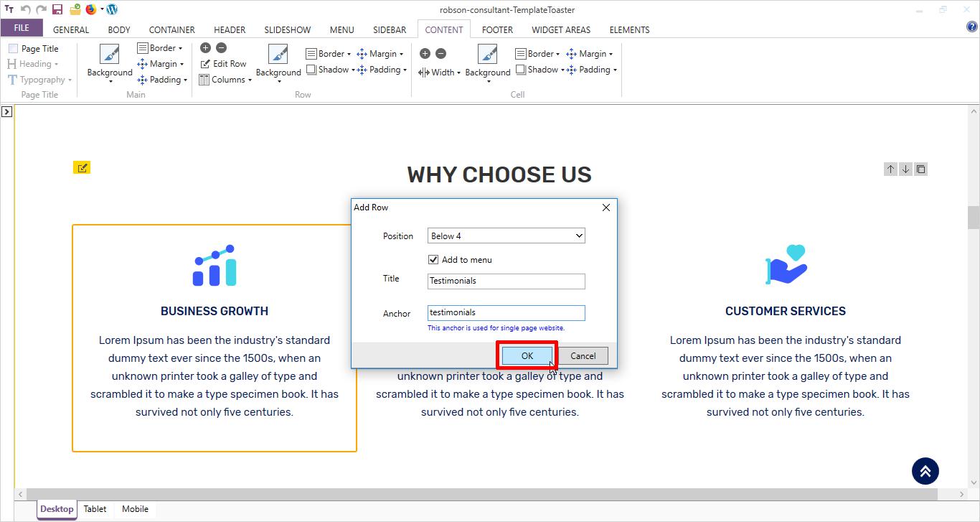Click the yellow edit pencil icon

point(82,168)
